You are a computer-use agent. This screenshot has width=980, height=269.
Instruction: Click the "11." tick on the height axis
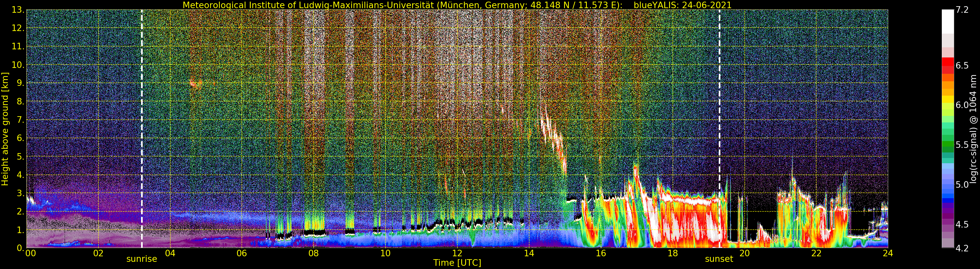pos(18,46)
